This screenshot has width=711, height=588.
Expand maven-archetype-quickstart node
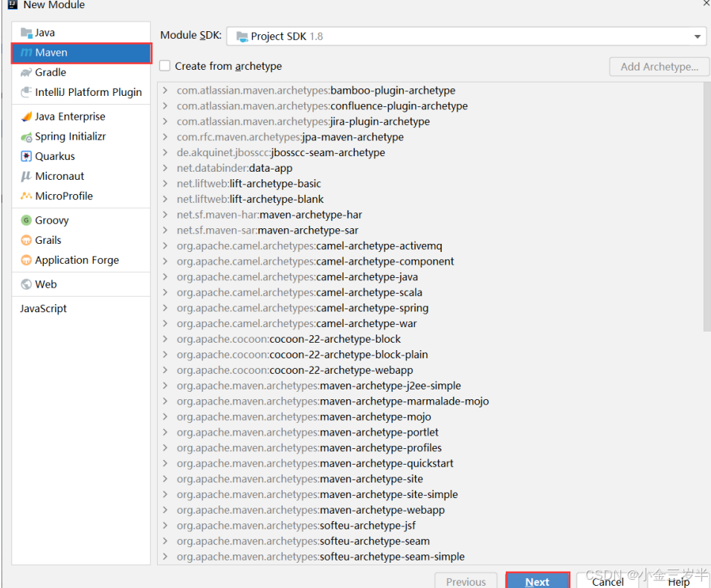[166, 463]
